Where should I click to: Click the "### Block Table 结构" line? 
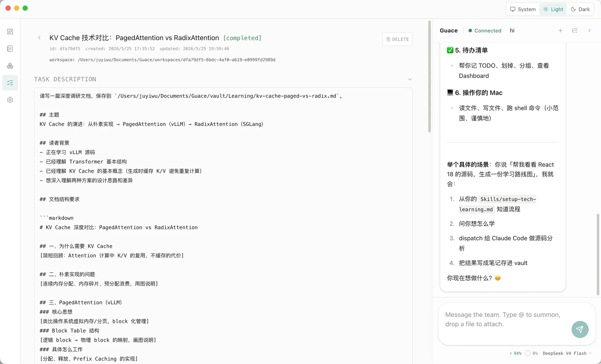point(69,331)
